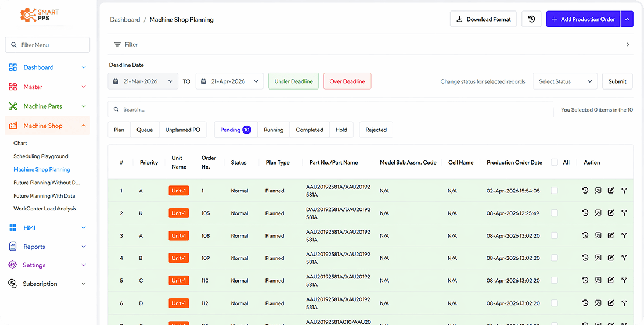644x325 pixels.
Task: Click the Machine Parts tools icon in sidebar
Action: point(13,106)
